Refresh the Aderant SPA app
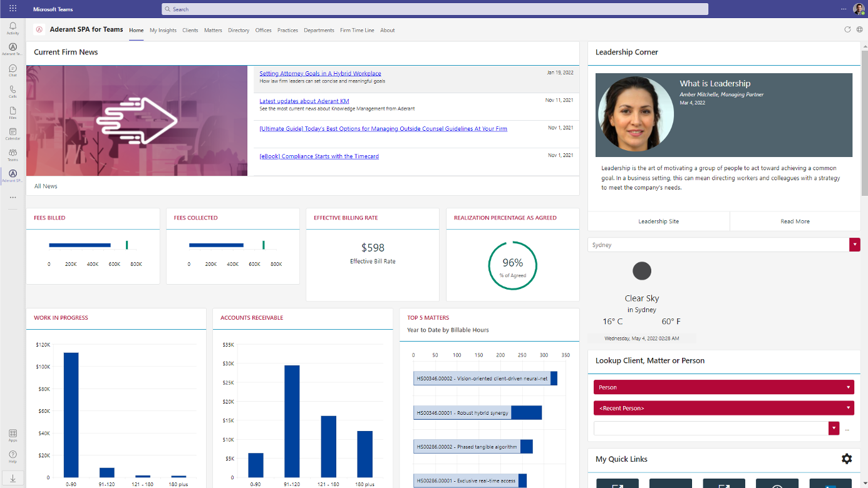Viewport: 868px width, 488px height. (x=847, y=29)
